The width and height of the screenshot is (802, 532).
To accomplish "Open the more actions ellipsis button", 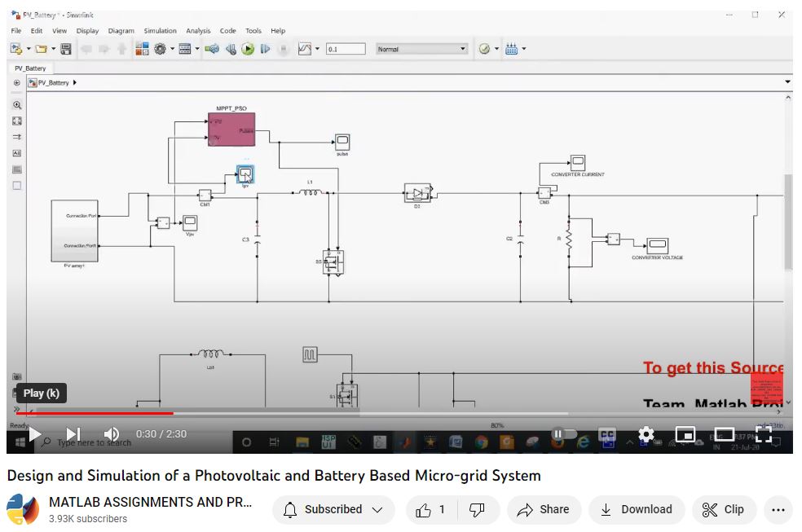I will pyautogui.click(x=778, y=509).
